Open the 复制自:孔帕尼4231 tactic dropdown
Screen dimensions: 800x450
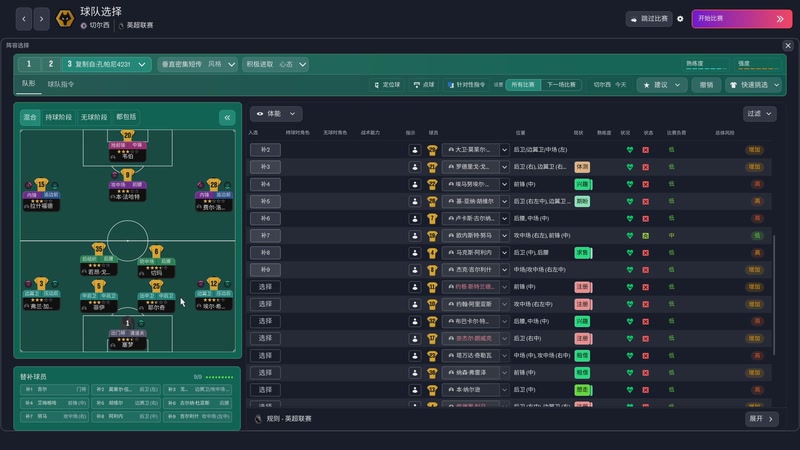(107, 64)
